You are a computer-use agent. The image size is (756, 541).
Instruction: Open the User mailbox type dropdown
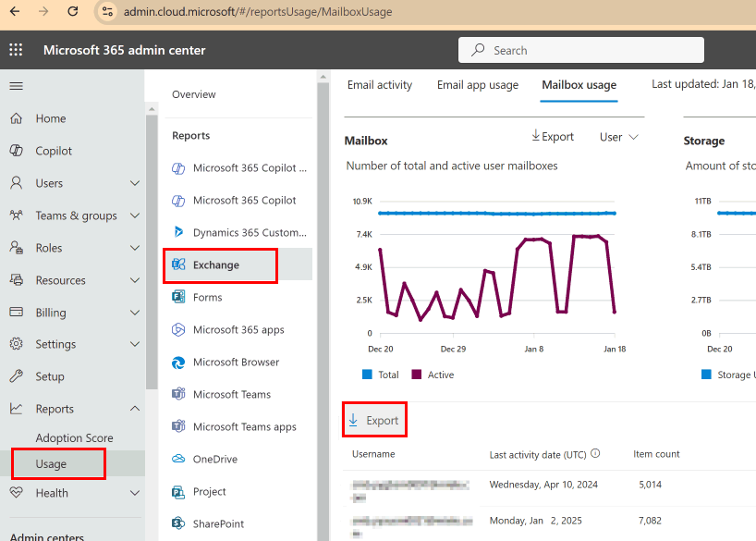click(619, 137)
